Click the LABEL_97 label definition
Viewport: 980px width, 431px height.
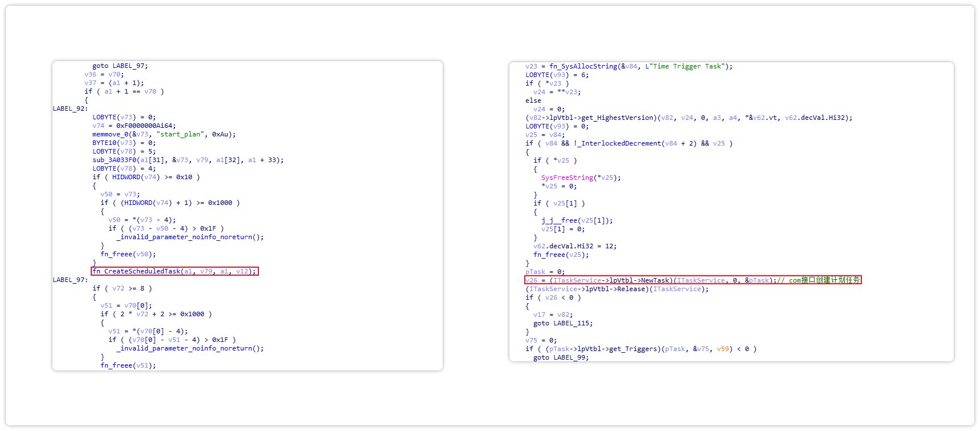click(70, 280)
